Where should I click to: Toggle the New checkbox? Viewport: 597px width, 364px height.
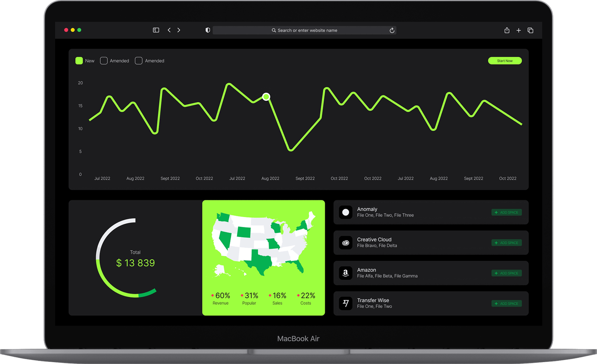[x=79, y=61]
